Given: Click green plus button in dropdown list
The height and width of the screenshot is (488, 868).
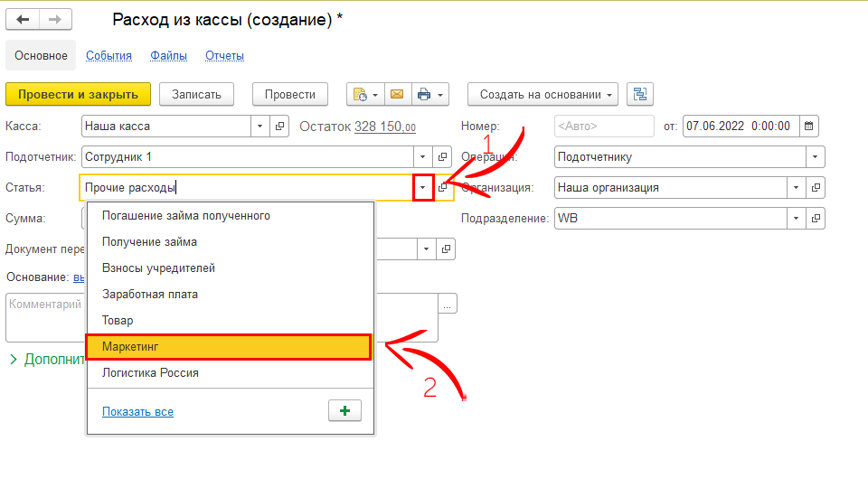Looking at the screenshot, I should point(344,410).
